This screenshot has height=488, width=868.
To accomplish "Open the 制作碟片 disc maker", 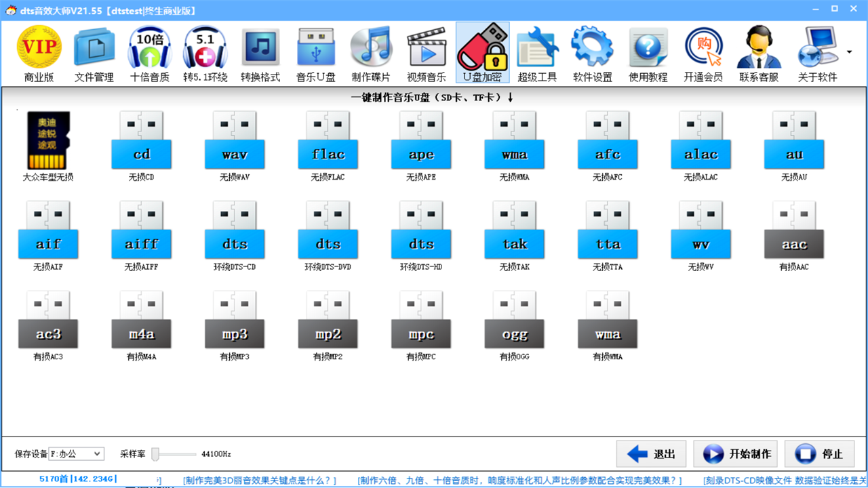I will coord(371,54).
